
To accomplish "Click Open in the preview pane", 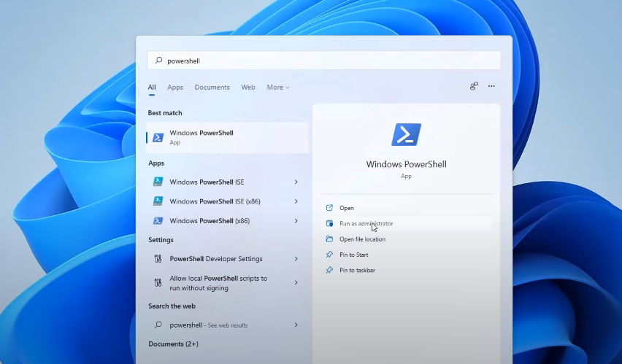I will (x=347, y=208).
